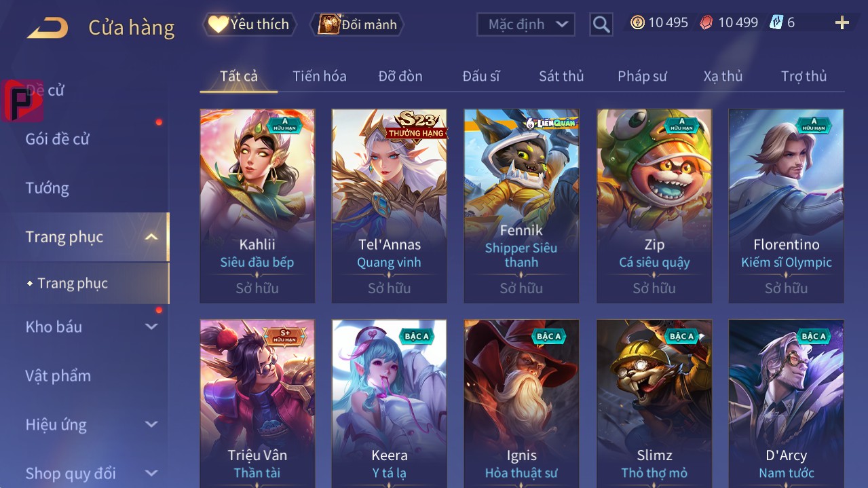This screenshot has width=868, height=488.
Task: Switch to the Sát thủ tab
Action: 561,76
